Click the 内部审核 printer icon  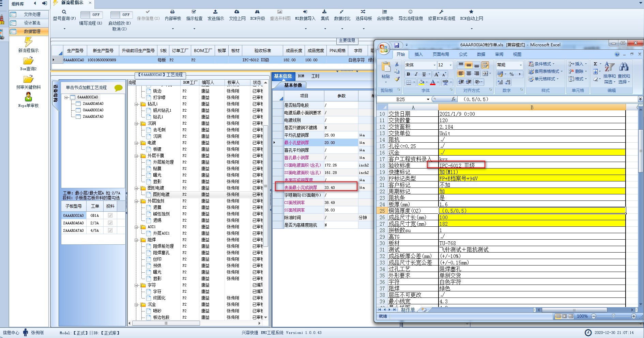pyautogui.click(x=172, y=12)
